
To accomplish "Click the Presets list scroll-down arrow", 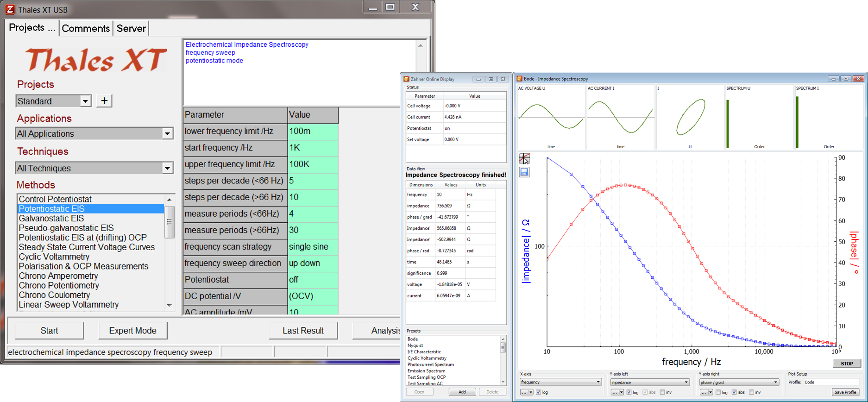I will tap(503, 382).
